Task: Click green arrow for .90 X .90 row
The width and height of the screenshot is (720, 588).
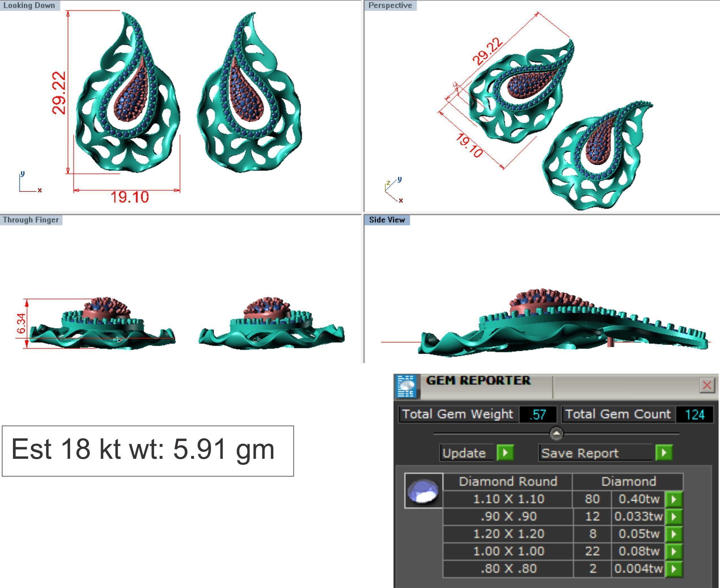Action: click(x=674, y=516)
